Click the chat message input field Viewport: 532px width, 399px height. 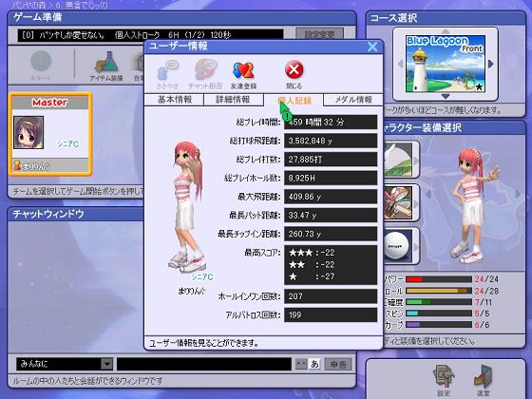[x=204, y=364]
